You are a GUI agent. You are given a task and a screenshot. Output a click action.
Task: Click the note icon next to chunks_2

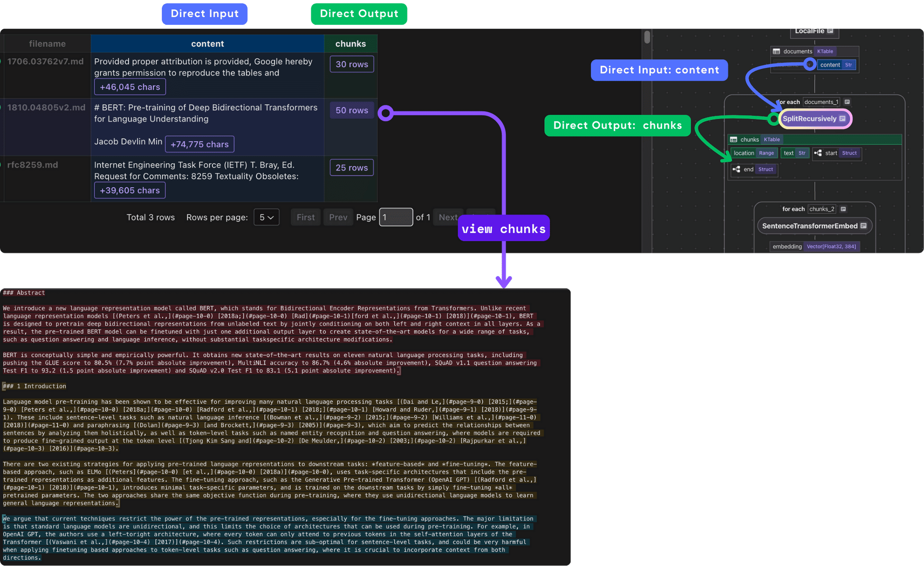pos(843,209)
